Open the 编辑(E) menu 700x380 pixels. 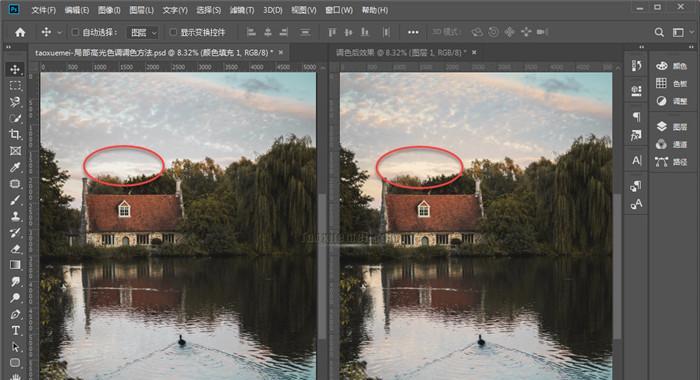76,10
